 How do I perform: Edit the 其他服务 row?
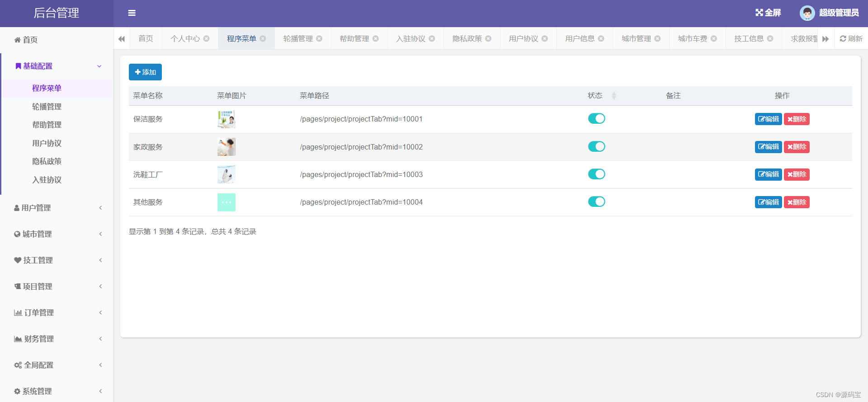768,202
